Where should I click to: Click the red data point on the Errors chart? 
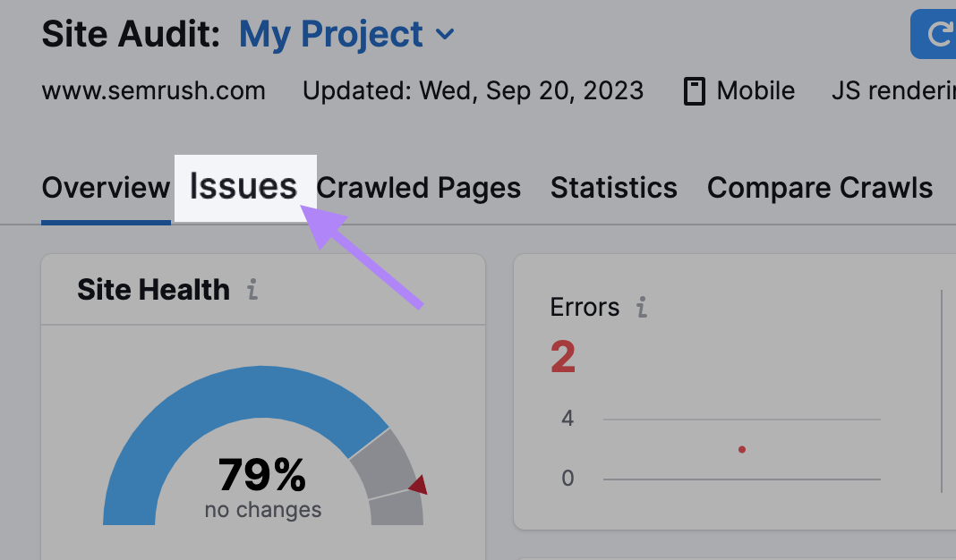tap(742, 449)
